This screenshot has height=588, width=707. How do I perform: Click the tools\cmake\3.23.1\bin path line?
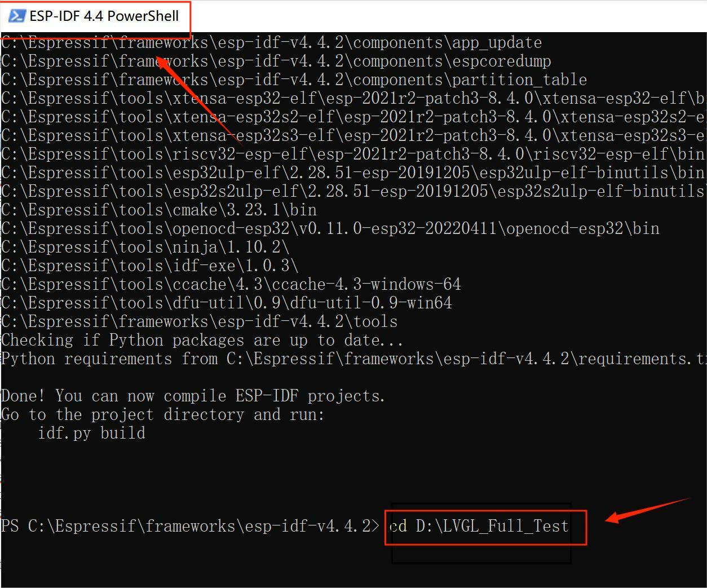point(159,210)
